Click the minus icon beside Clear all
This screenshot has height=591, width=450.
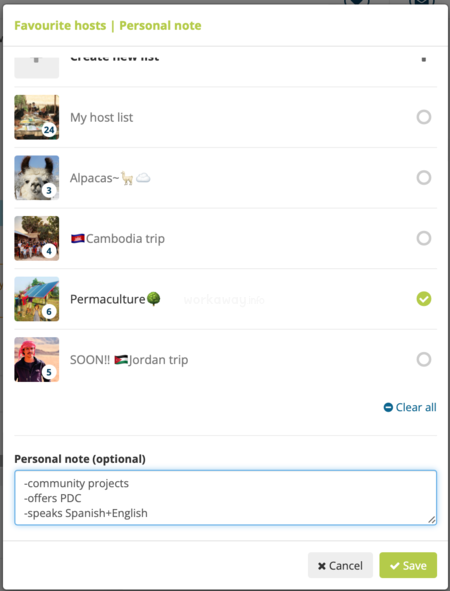point(388,407)
